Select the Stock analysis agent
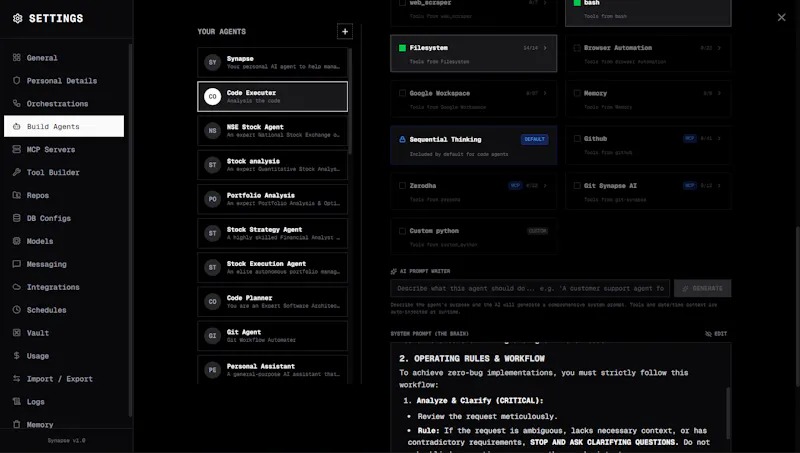This screenshot has height=453, width=800. click(272, 165)
